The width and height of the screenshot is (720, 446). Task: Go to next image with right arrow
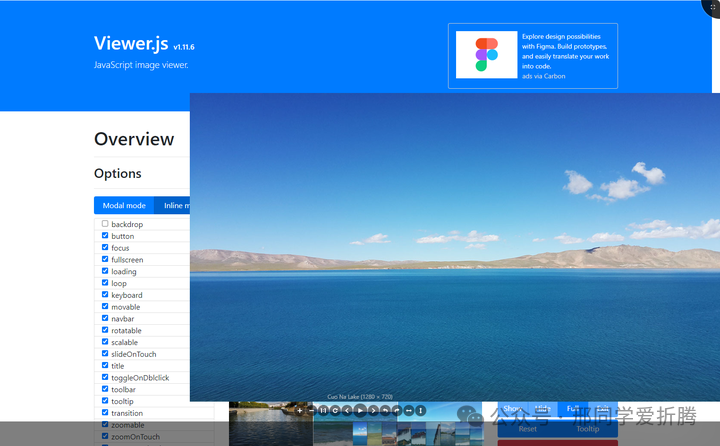point(372,410)
